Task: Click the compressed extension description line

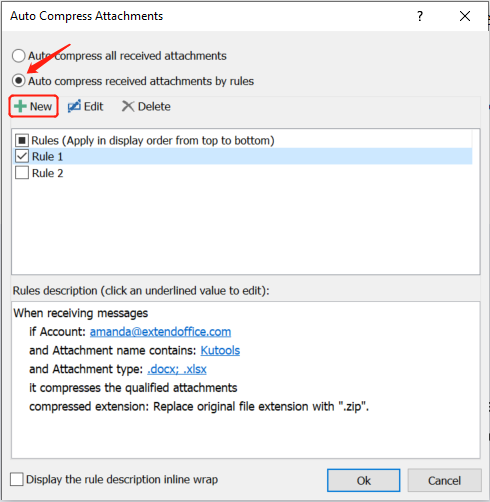Action: pos(199,406)
